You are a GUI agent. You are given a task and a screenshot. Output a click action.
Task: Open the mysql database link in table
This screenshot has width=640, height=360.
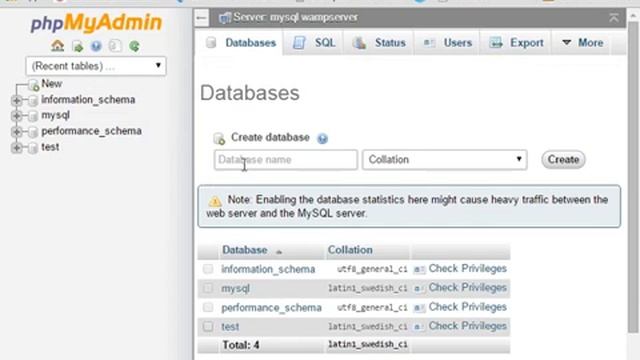(x=236, y=288)
